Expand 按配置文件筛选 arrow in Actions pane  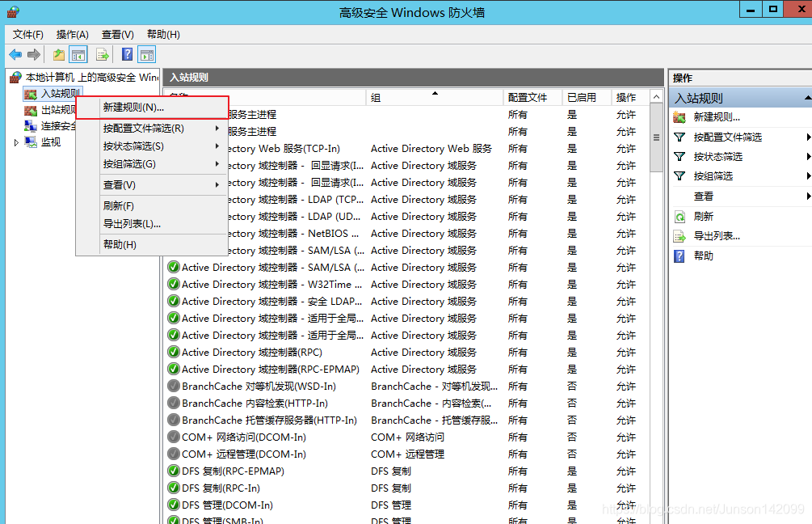coord(808,137)
